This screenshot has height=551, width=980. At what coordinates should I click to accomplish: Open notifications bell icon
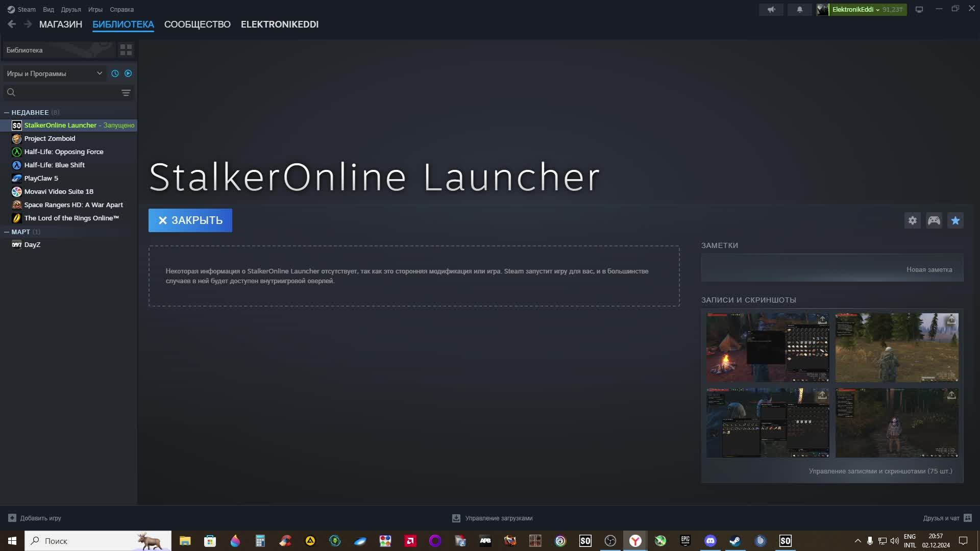(x=799, y=9)
